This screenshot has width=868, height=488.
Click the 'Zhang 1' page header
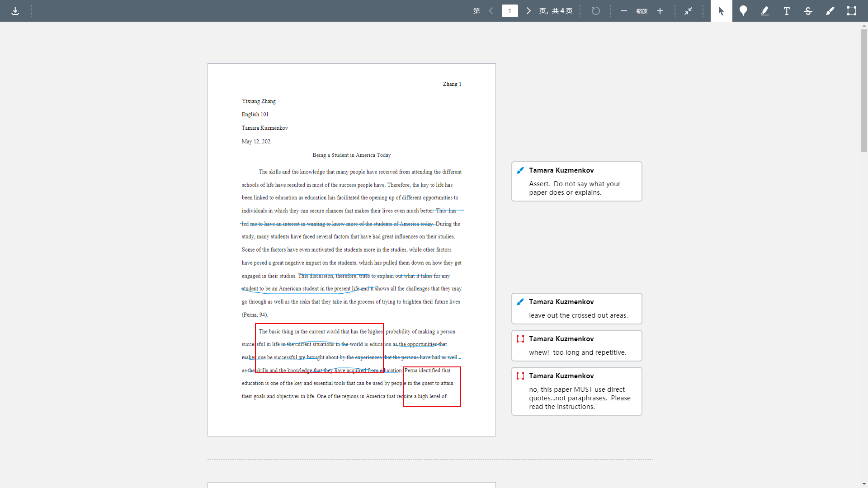(452, 84)
